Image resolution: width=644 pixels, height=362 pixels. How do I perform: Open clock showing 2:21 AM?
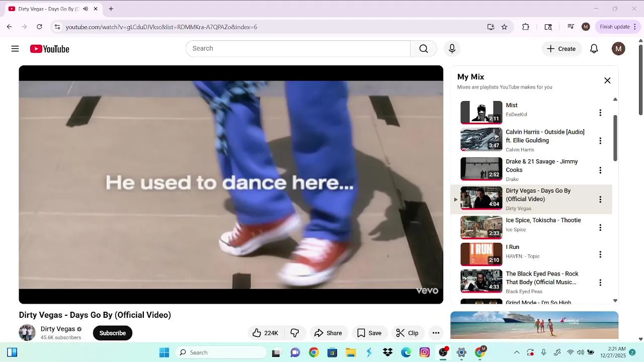coord(616,352)
